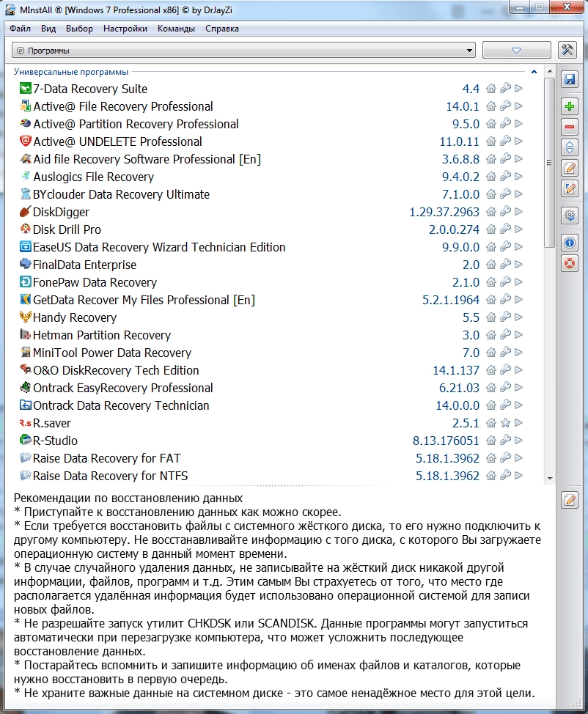Open the Настройки menu
This screenshot has height=714, width=588.
point(125,29)
